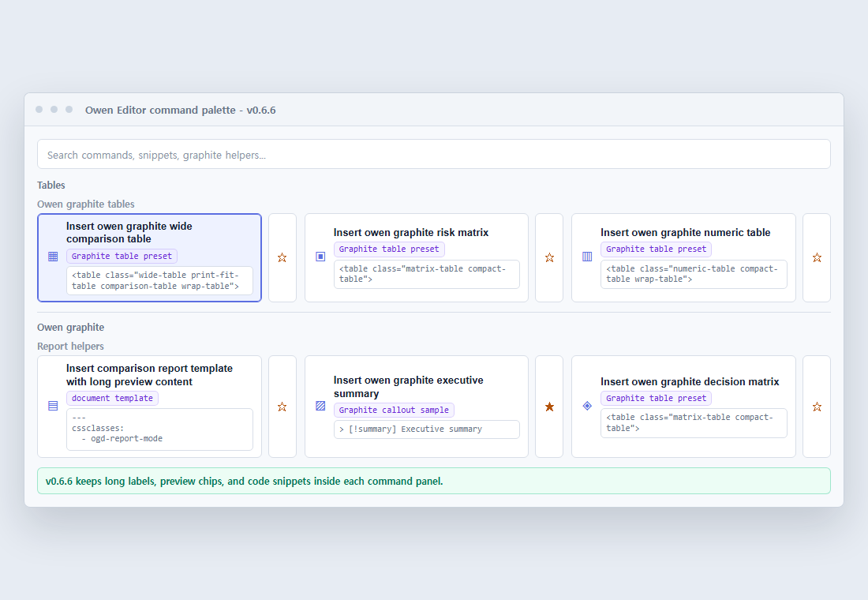Click Graphite table preset chip under decision matrix
868x600 pixels.
(x=656, y=399)
